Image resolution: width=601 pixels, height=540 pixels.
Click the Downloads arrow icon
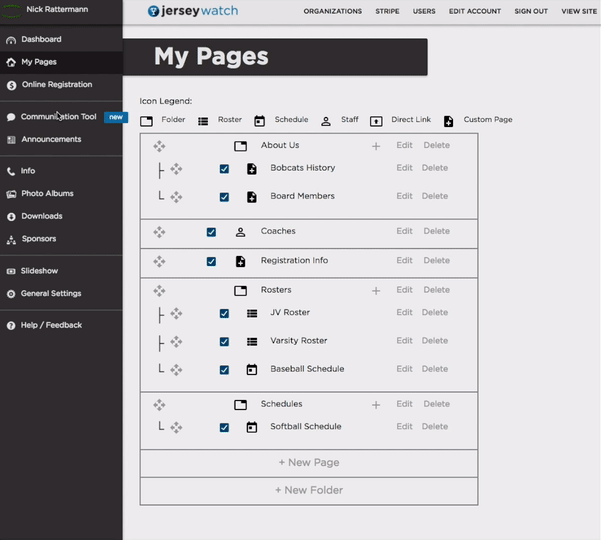11,217
